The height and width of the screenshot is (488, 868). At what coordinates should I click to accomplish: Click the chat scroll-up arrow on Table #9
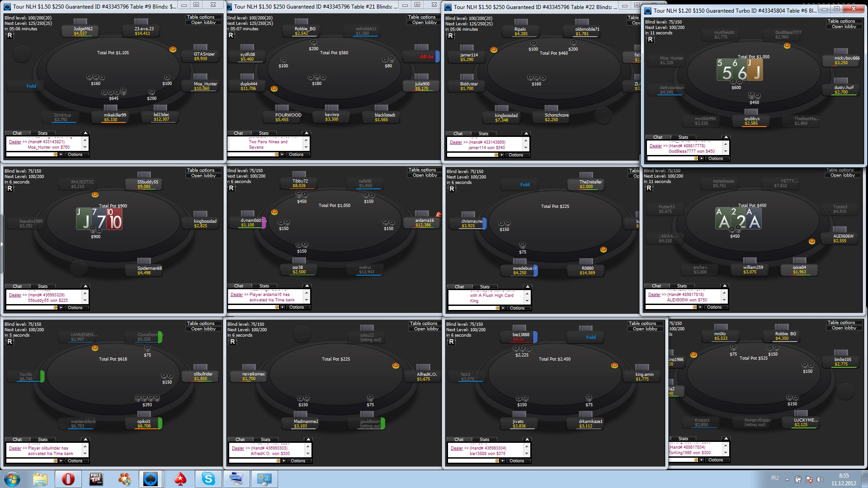85,140
